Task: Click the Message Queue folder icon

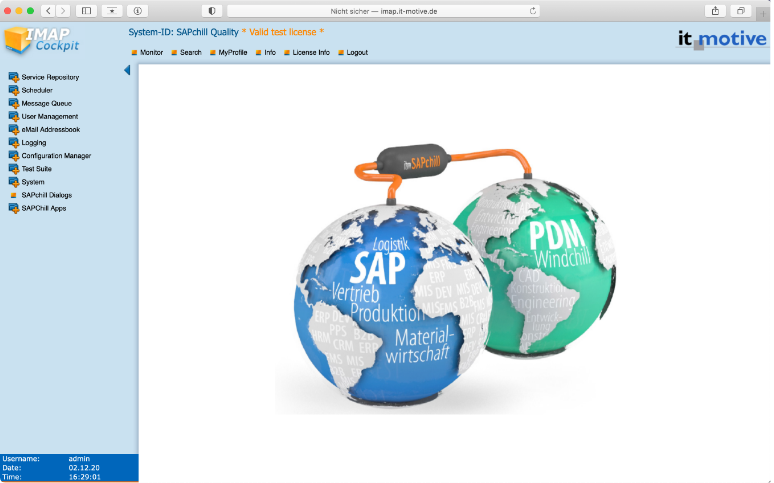Action: [14, 103]
